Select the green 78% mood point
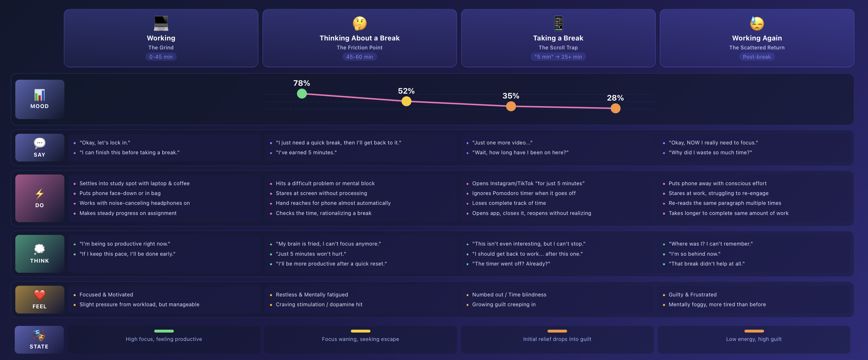The width and height of the screenshot is (868, 360). coord(301,94)
